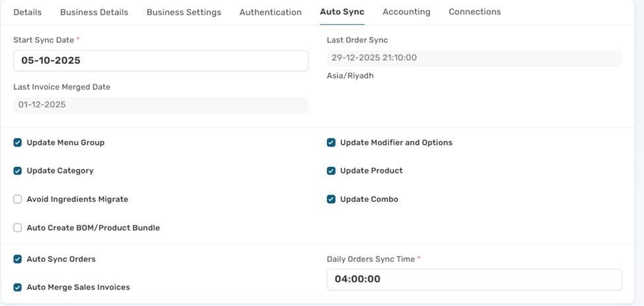
Task: Click the Last Order Sync field
Action: coord(474,58)
